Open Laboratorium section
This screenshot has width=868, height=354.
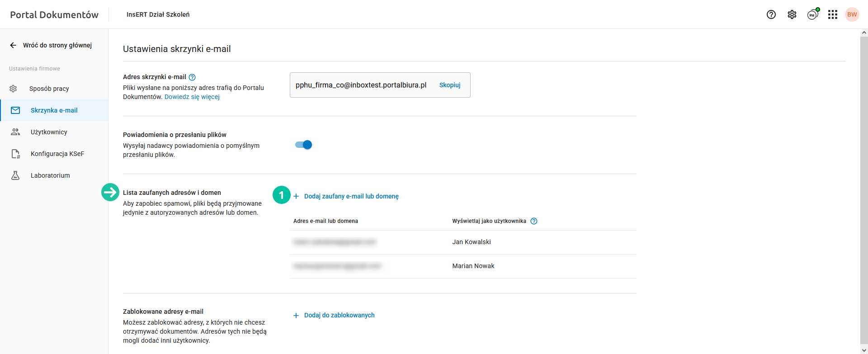[50, 175]
